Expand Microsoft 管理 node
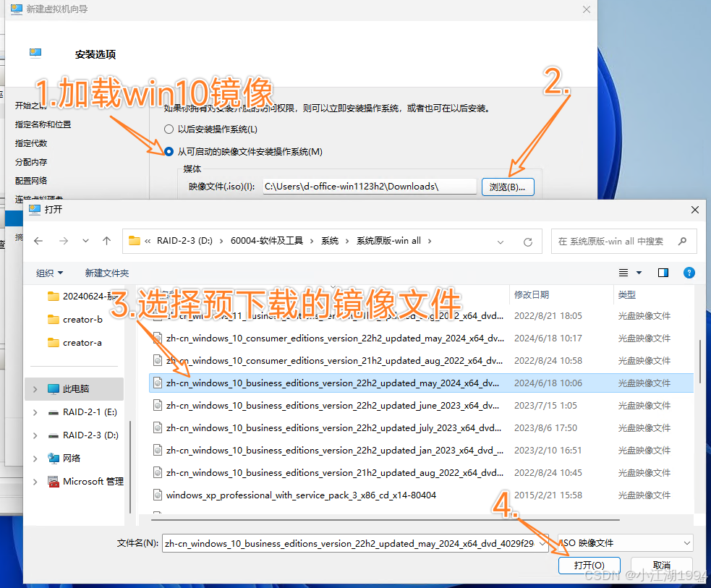Image resolution: width=711 pixels, height=588 pixels. [35, 482]
